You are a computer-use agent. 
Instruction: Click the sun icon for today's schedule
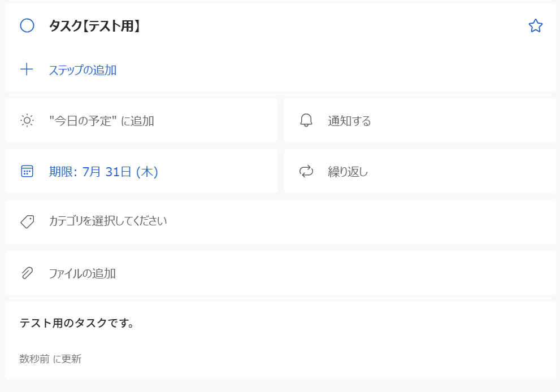27,120
